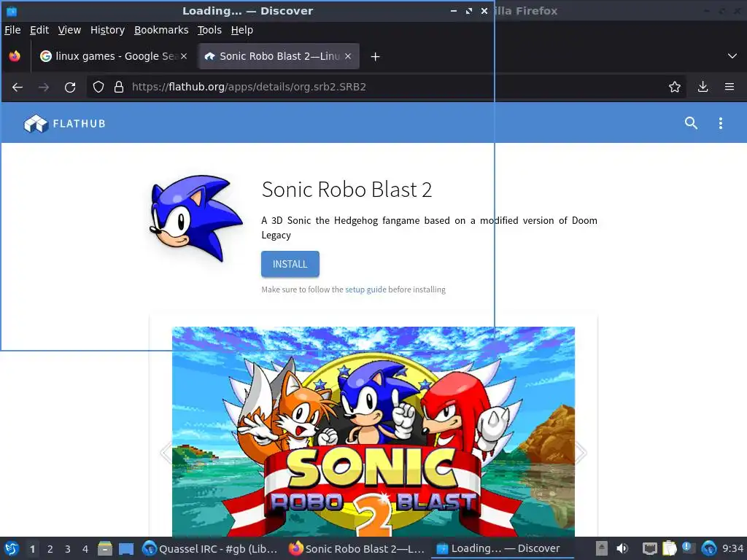Open the clipboard manager tray icon
This screenshot has width=747, height=560.
[x=670, y=548]
